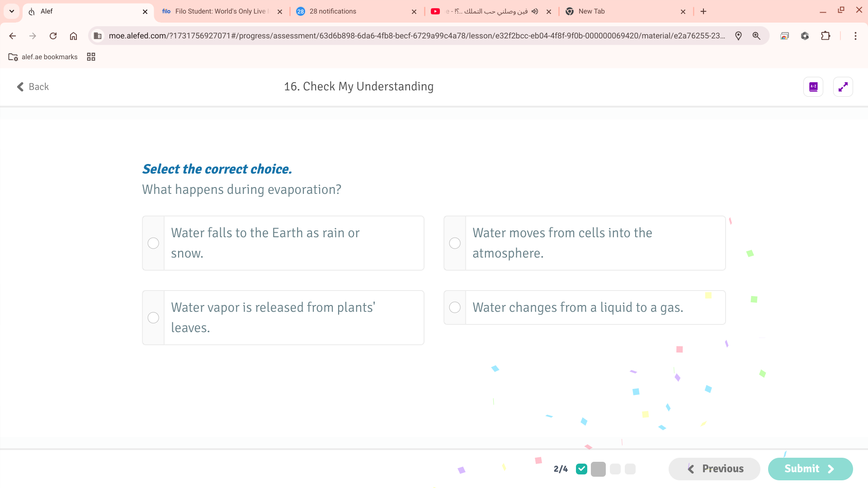This screenshot has width=868, height=488.
Task: Select 'Water changes from a liquid to a gas'
Action: tap(455, 307)
